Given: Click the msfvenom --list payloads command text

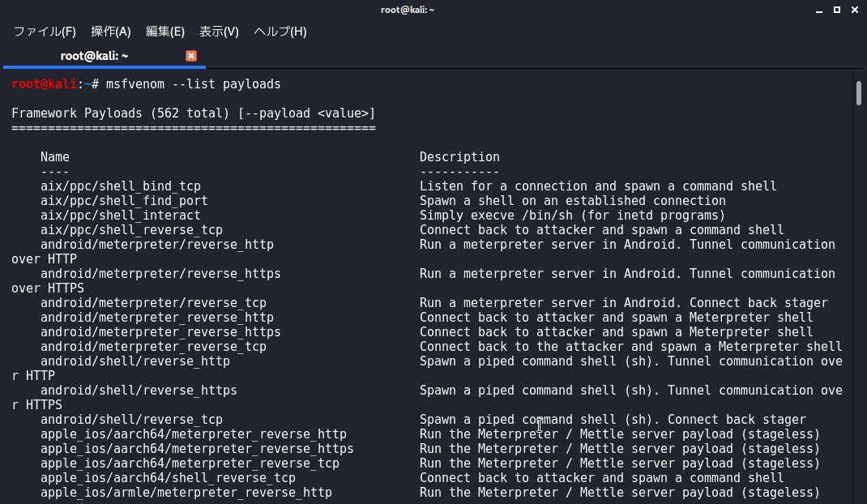Looking at the screenshot, I should [194, 84].
